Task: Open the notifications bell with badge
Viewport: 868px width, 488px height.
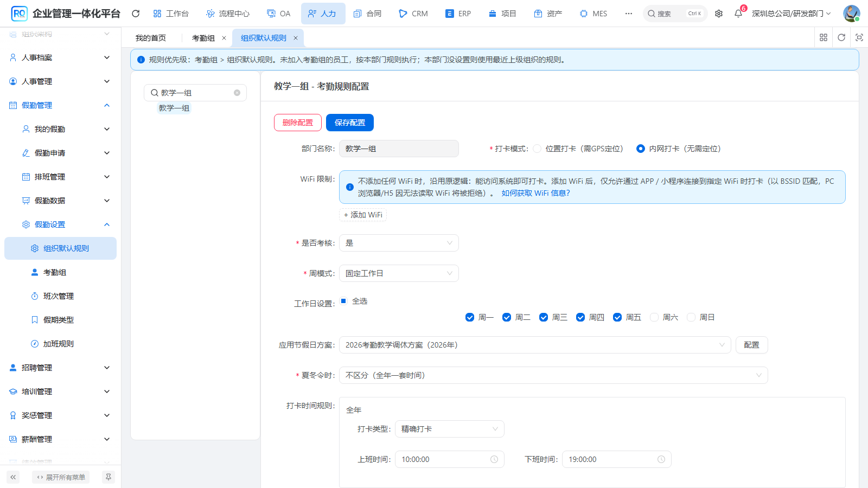Action: click(x=738, y=14)
